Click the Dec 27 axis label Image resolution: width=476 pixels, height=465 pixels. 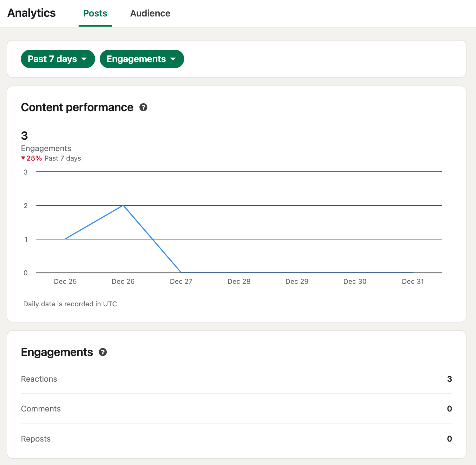181,281
